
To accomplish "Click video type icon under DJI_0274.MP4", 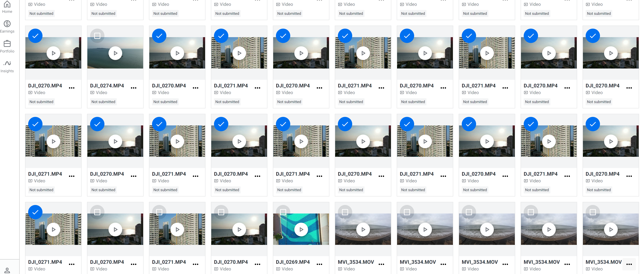I will 92,93.
